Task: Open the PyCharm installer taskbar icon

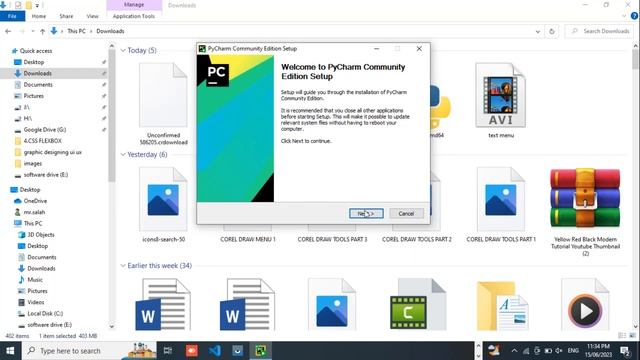Action: click(261, 351)
